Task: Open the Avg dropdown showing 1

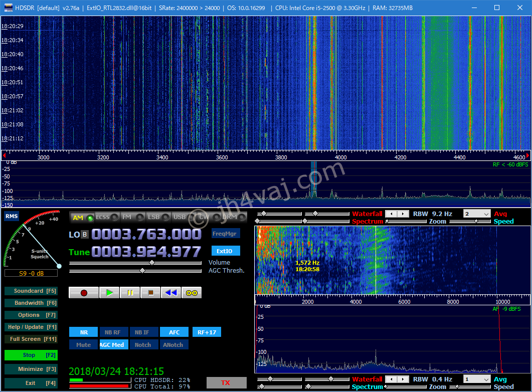Action: tap(477, 379)
